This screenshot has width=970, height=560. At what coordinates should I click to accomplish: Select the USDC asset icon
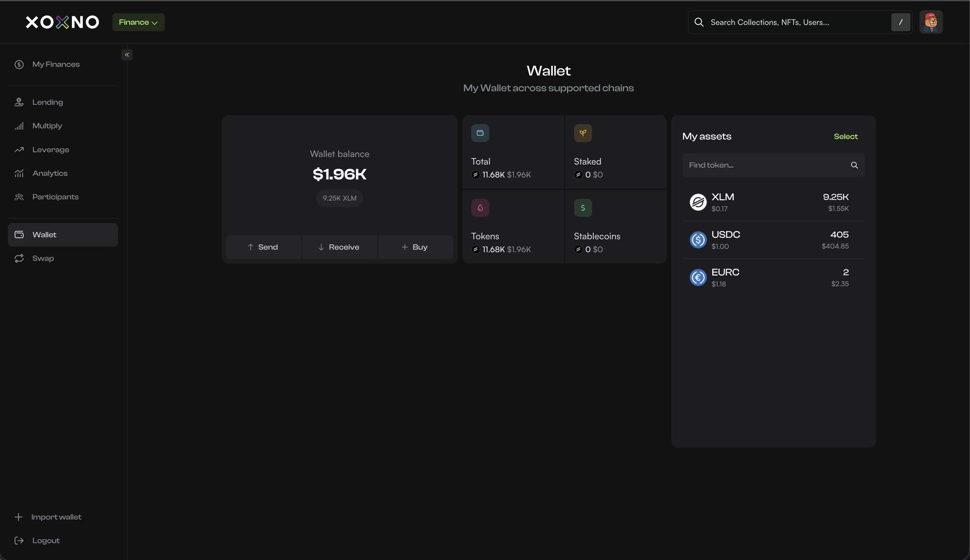click(x=698, y=240)
